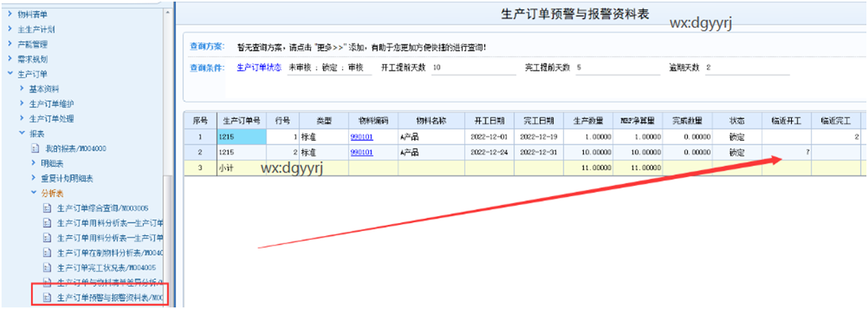The width and height of the screenshot is (868, 309).
Task: Expand the 生产订单维护 node
Action: click(21, 103)
